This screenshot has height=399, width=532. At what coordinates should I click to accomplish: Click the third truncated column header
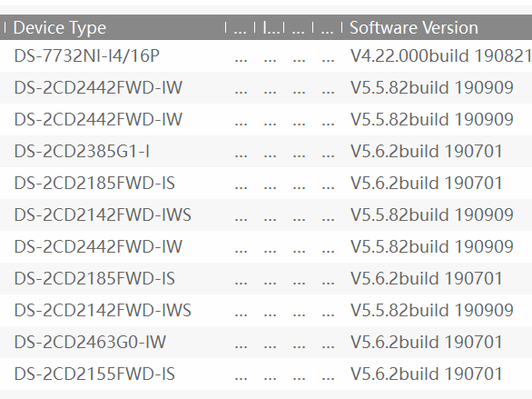(x=299, y=28)
